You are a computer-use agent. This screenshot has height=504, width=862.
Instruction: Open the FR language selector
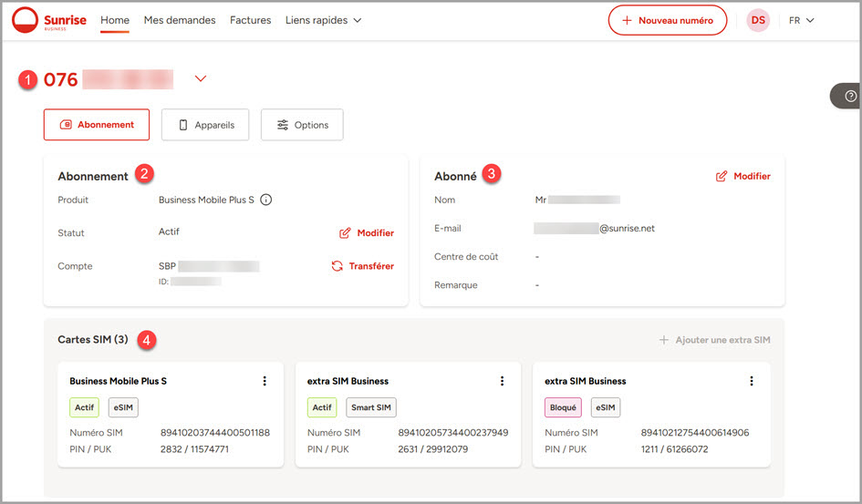coord(801,20)
